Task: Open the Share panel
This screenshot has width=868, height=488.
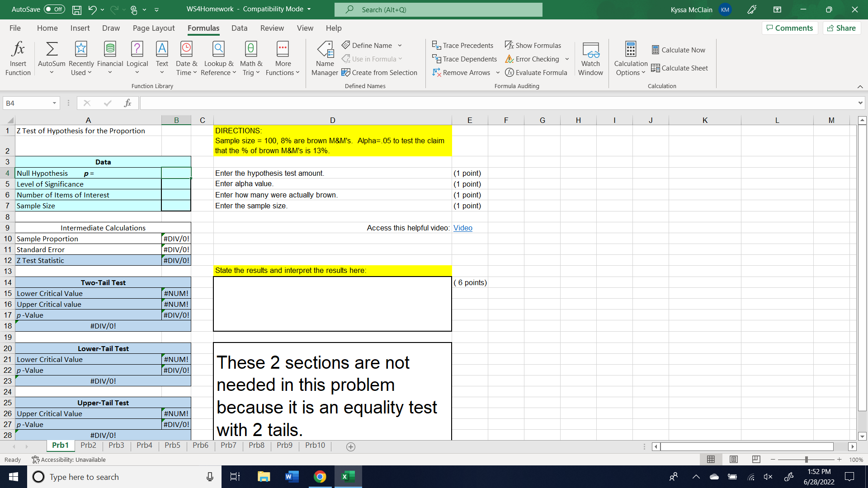Action: click(x=841, y=28)
